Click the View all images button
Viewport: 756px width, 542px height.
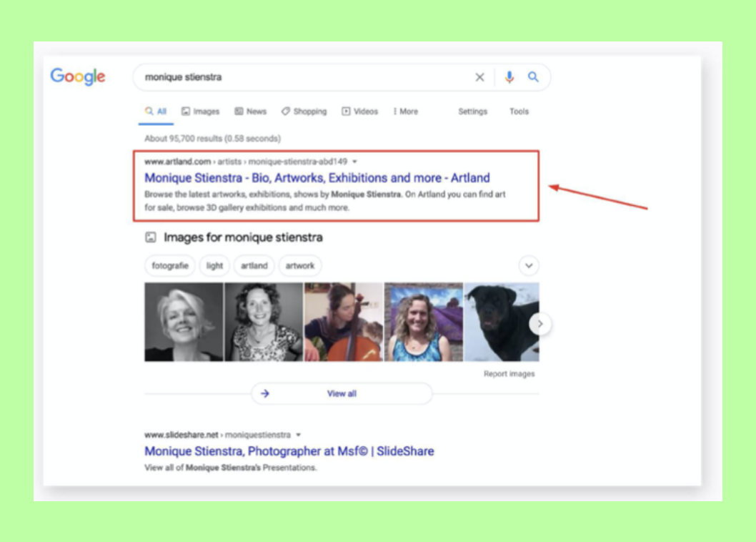342,394
